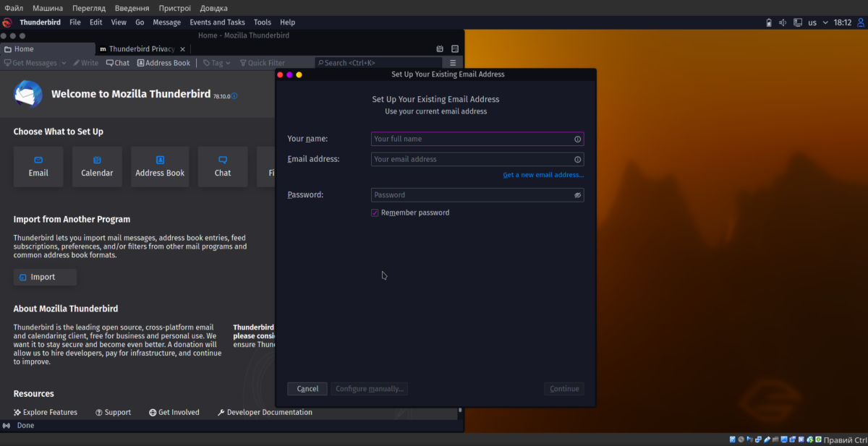Click info icon in Email address field
This screenshot has width=868, height=446.
[x=577, y=160]
